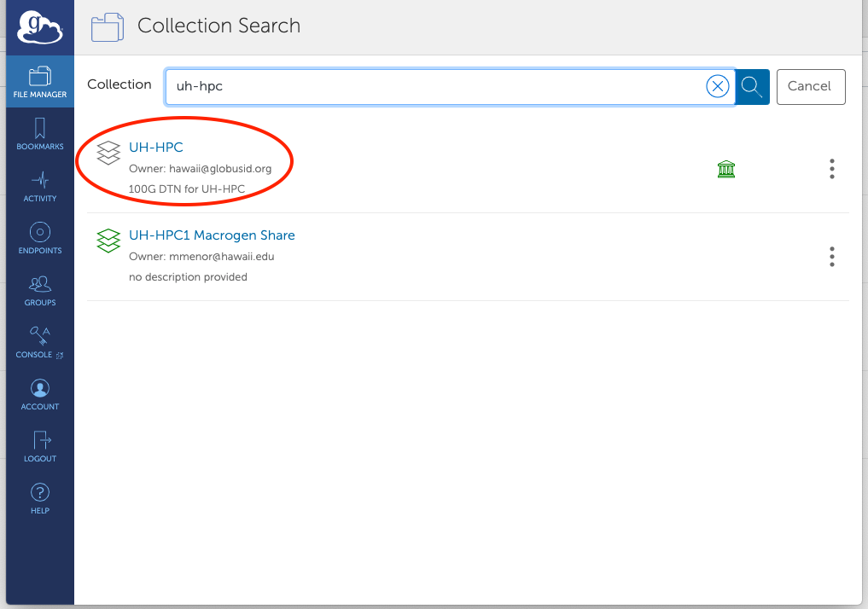
Task: Open options menu for UH-HPC1 Macrogen Share
Action: [x=831, y=257]
